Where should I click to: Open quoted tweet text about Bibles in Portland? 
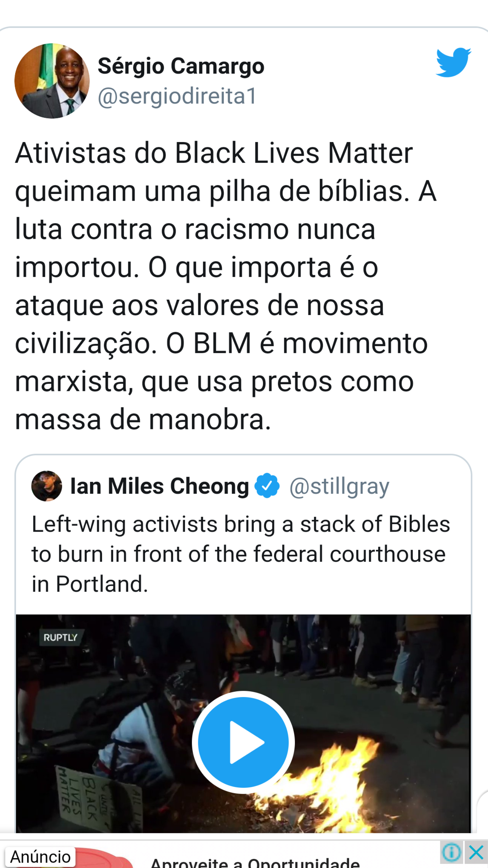(241, 554)
